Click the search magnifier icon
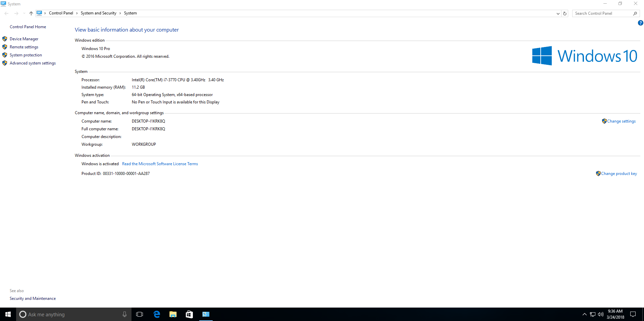This screenshot has height=321, width=644. 635,13
